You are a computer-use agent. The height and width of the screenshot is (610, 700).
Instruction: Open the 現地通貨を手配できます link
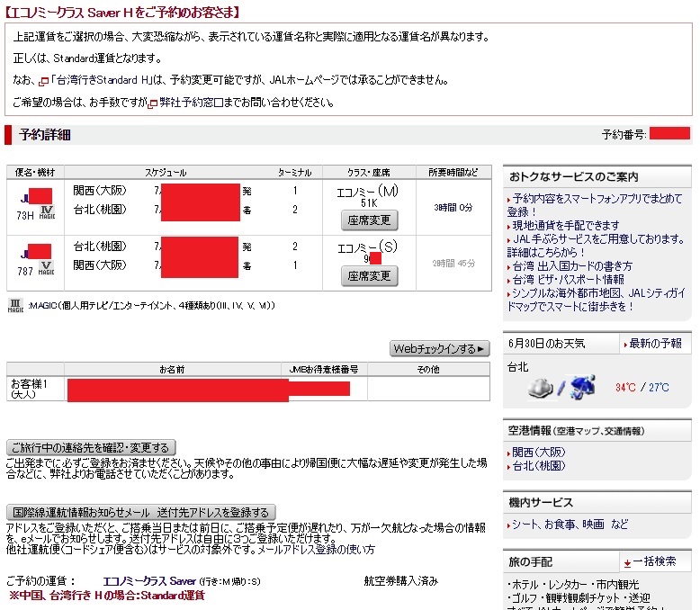[x=566, y=226]
